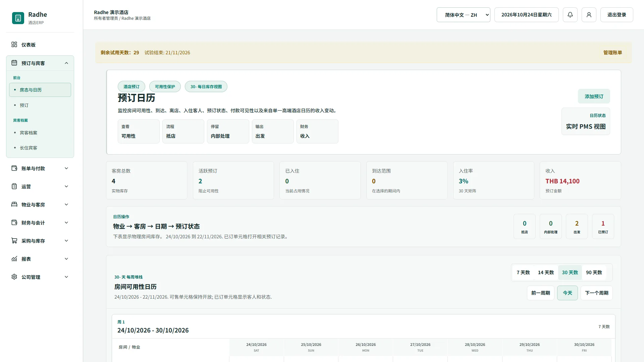The width and height of the screenshot is (644, 362).
Task: Click the 采购与库存 cart icon
Action: pos(14,241)
